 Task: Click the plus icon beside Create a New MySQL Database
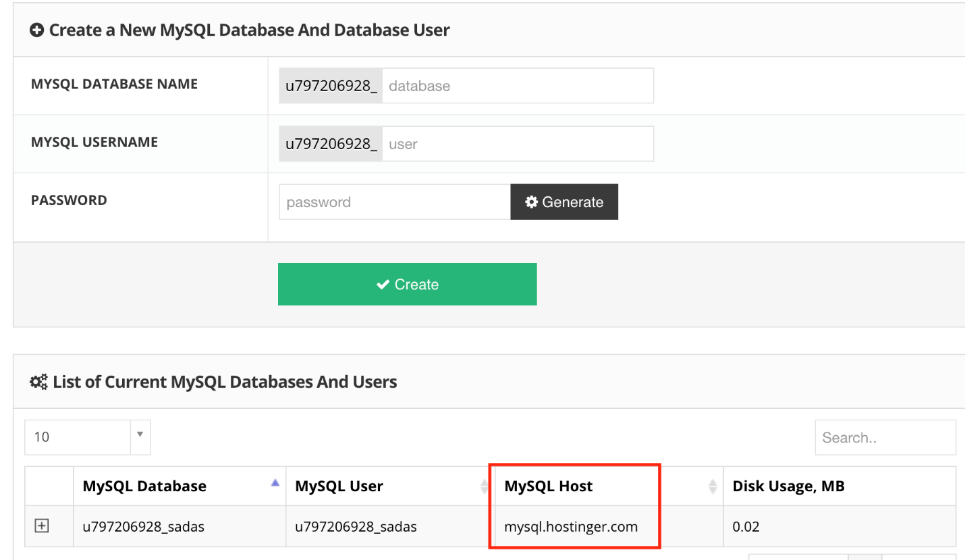37,30
